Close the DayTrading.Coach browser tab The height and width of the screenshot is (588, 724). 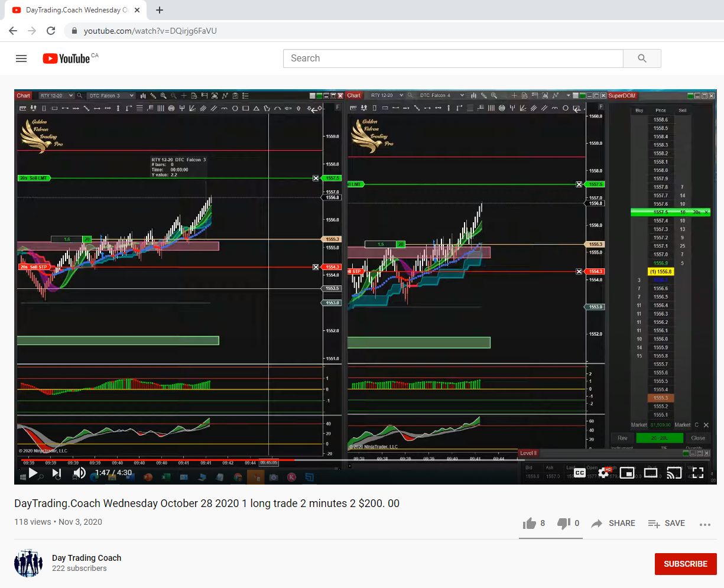137,10
